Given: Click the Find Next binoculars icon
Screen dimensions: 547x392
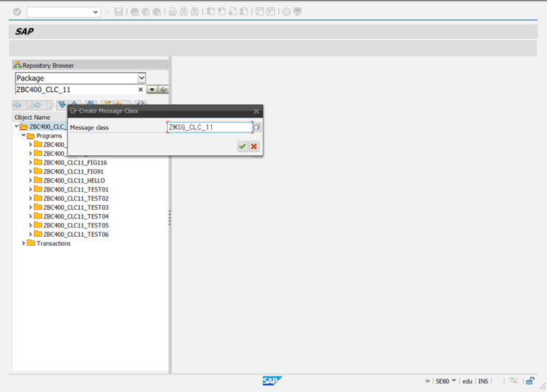Looking at the screenshot, I should tap(195, 12).
